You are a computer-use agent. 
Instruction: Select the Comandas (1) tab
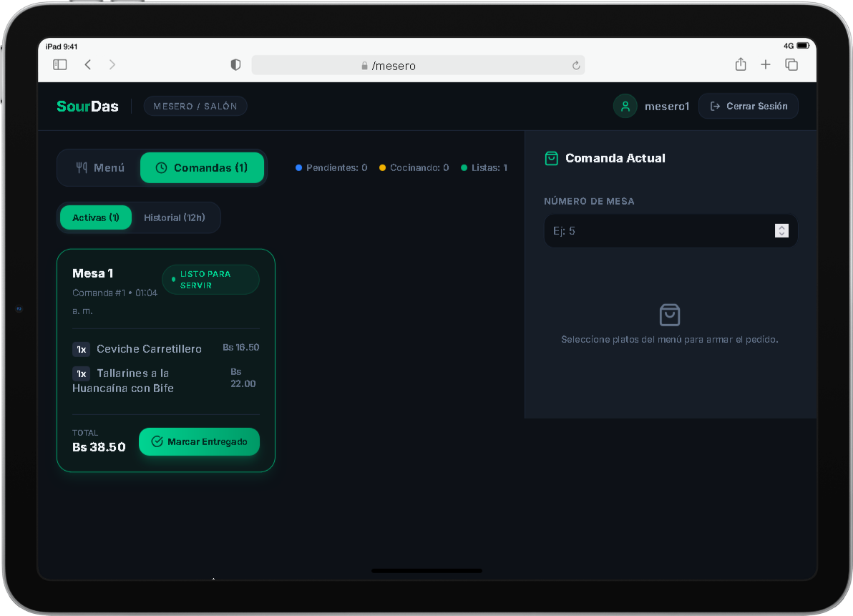202,167
